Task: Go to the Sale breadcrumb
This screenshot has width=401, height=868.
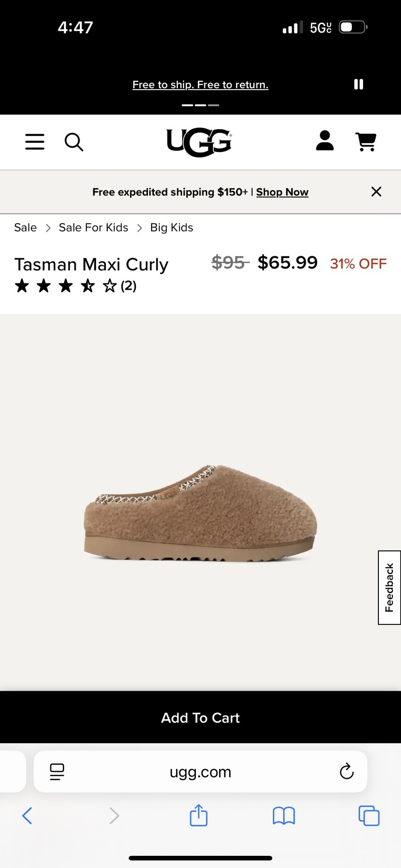Action: click(x=25, y=227)
